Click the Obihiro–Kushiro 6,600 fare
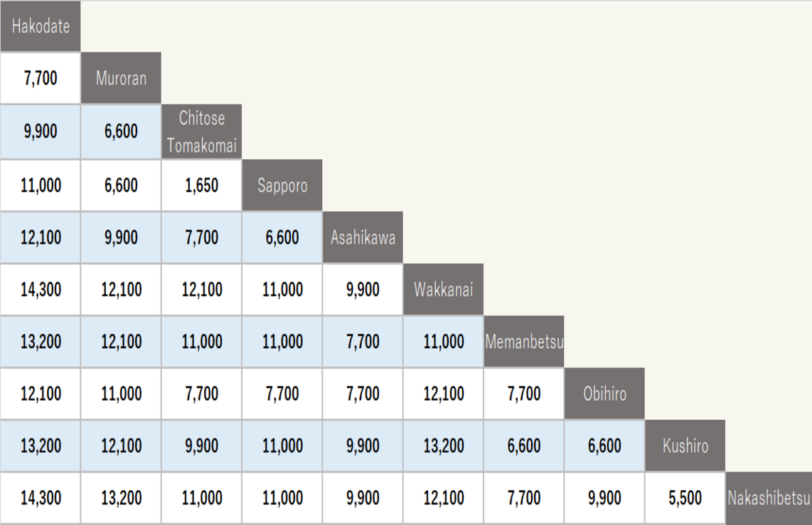Viewport: 812px width, 525px height. point(604,446)
